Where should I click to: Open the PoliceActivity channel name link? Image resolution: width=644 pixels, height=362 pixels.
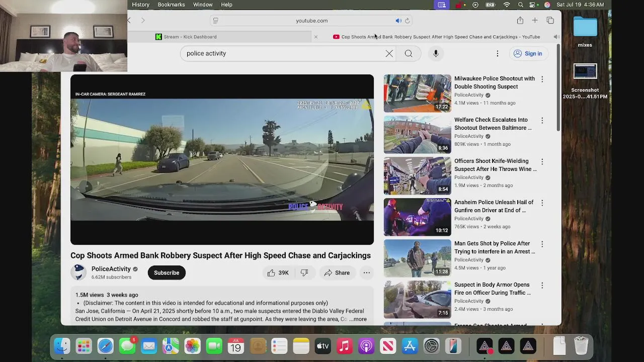pos(111,269)
